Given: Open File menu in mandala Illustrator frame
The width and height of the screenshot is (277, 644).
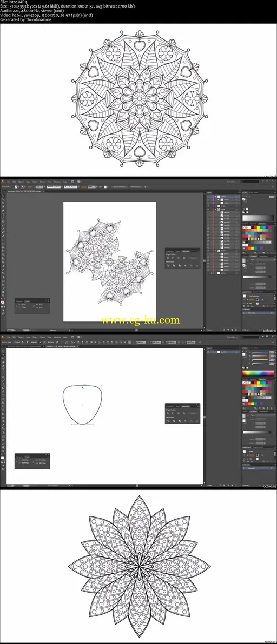Looking at the screenshot, I should [9, 182].
